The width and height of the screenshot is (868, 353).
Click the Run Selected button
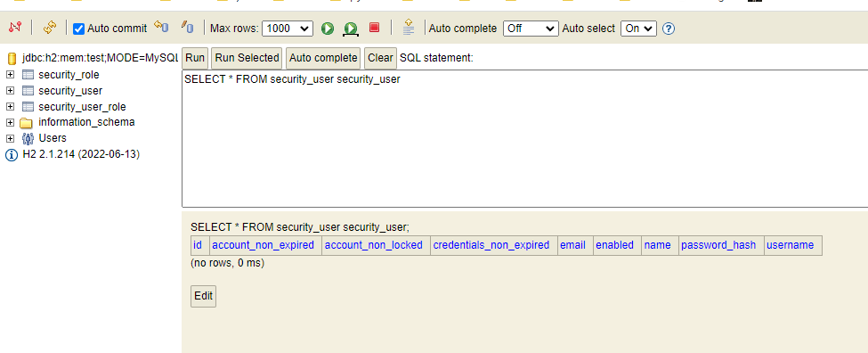[247, 58]
